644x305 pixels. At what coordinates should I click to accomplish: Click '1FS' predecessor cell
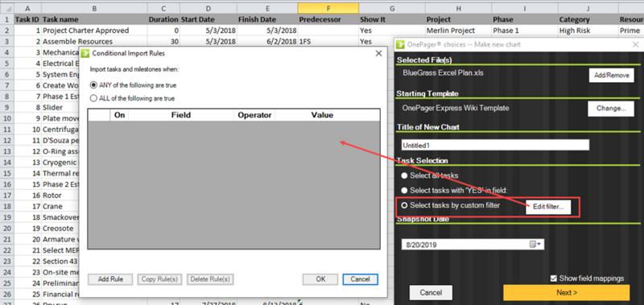click(x=328, y=42)
